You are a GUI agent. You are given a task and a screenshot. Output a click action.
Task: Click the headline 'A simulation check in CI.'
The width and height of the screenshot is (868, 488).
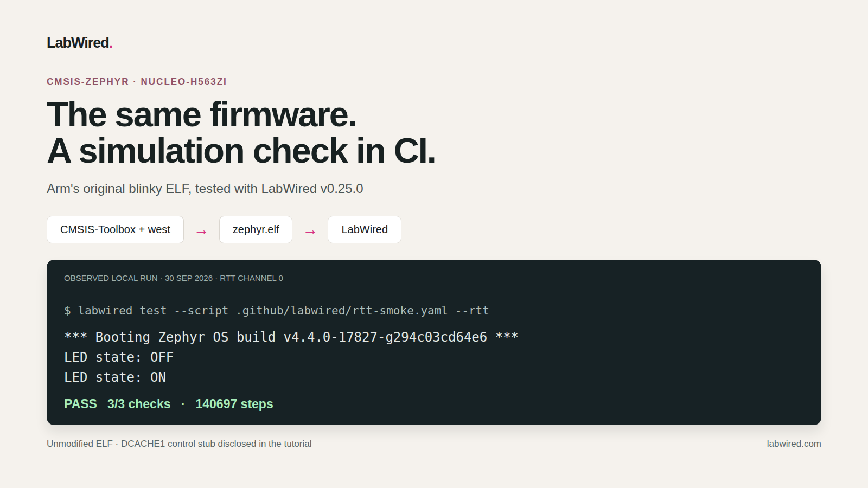pyautogui.click(x=241, y=151)
